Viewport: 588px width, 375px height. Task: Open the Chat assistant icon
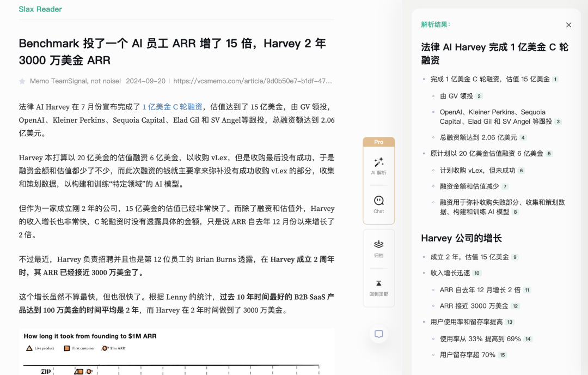[x=379, y=201]
